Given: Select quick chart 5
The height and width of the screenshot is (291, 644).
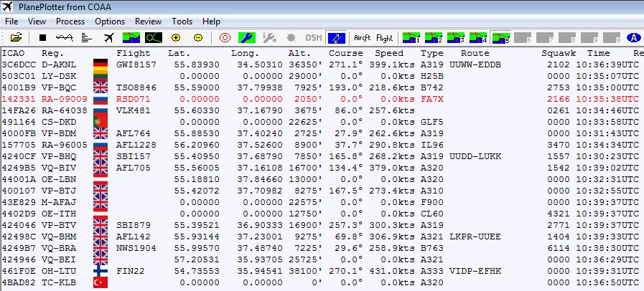Looking at the screenshot, I should (500, 38).
